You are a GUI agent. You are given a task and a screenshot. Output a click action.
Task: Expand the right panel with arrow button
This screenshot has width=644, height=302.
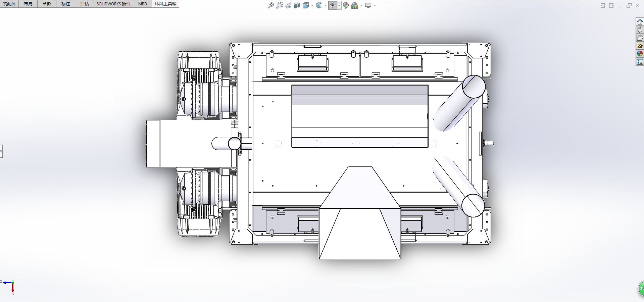pos(611,5)
